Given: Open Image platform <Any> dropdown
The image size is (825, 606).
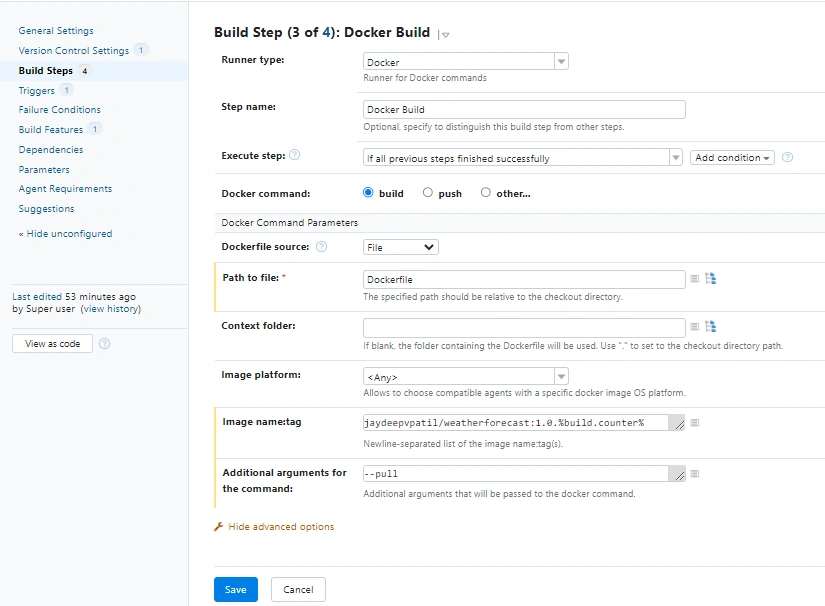Looking at the screenshot, I should 466,376.
